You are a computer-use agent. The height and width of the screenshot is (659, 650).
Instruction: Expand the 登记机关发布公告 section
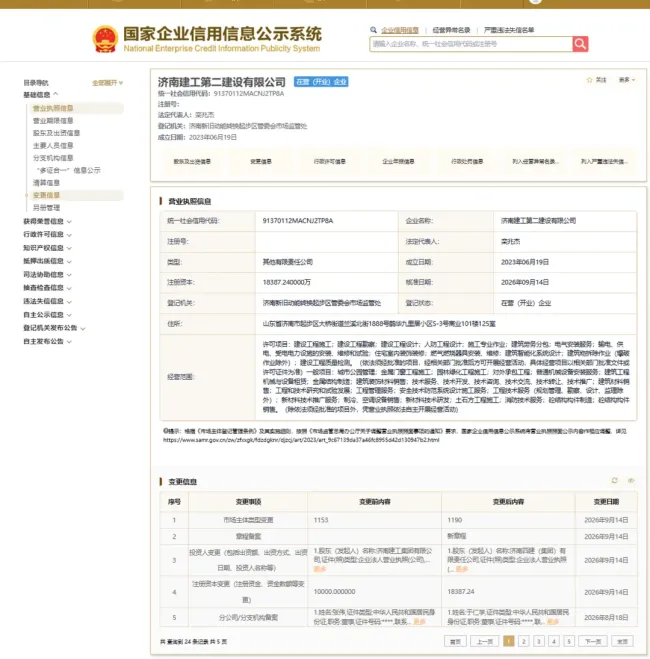pyautogui.click(x=54, y=328)
